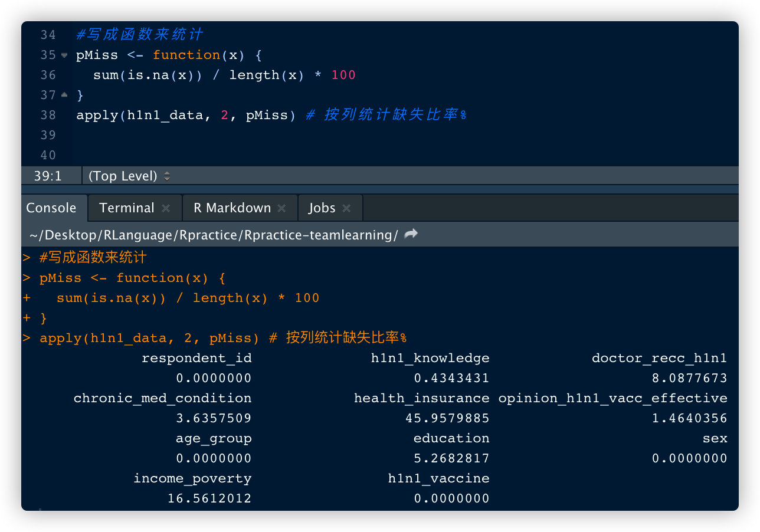The height and width of the screenshot is (532, 760).
Task: Click the age_group label
Action: coord(214,438)
